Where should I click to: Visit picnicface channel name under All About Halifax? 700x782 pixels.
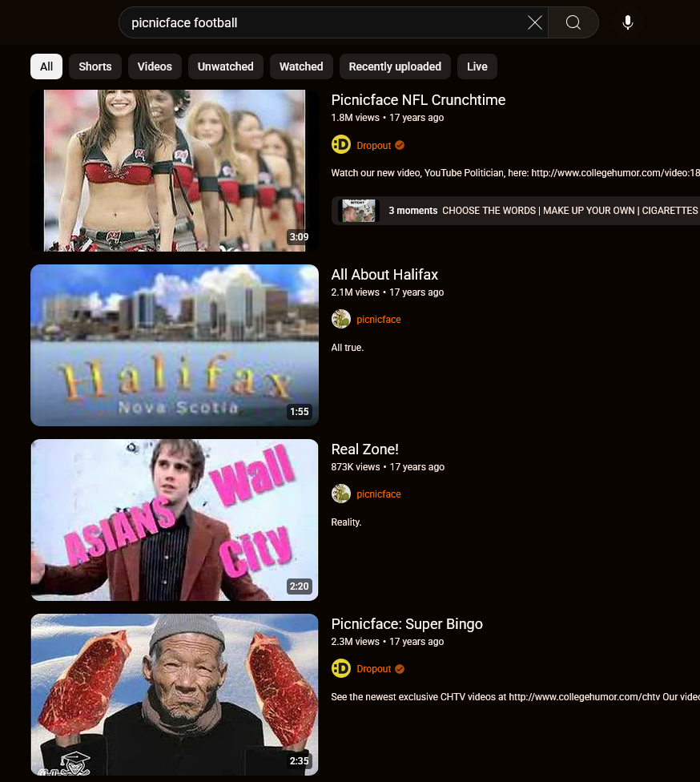(378, 319)
